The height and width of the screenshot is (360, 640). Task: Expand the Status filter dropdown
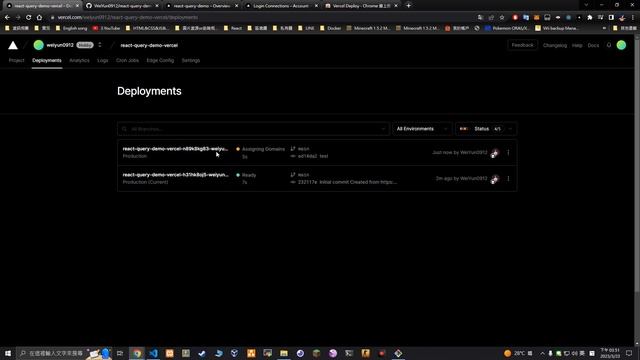click(486, 129)
